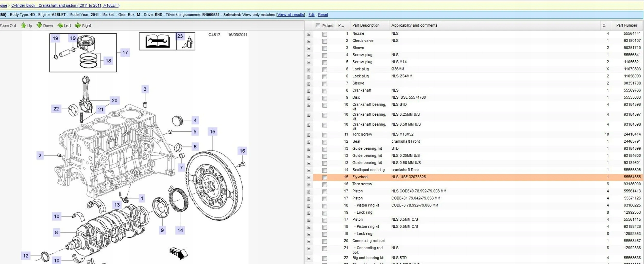The image size is (644, 264).
Task: Check the Picked box for Nozzle
Action: (325, 34)
